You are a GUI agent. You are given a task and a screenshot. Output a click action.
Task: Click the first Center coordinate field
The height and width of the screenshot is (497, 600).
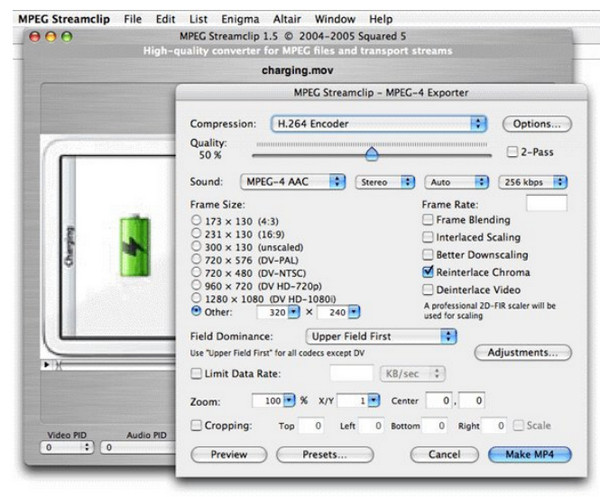coord(439,401)
